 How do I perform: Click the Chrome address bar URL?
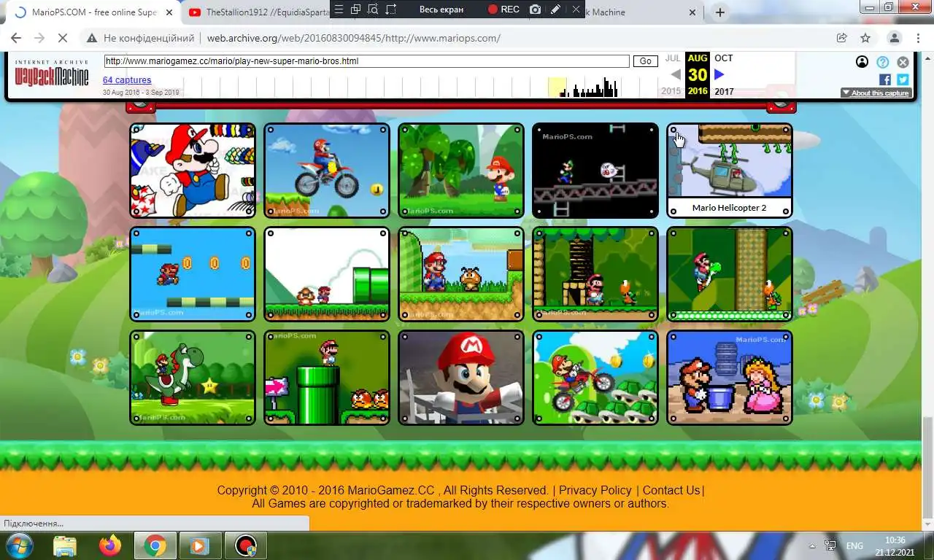353,38
